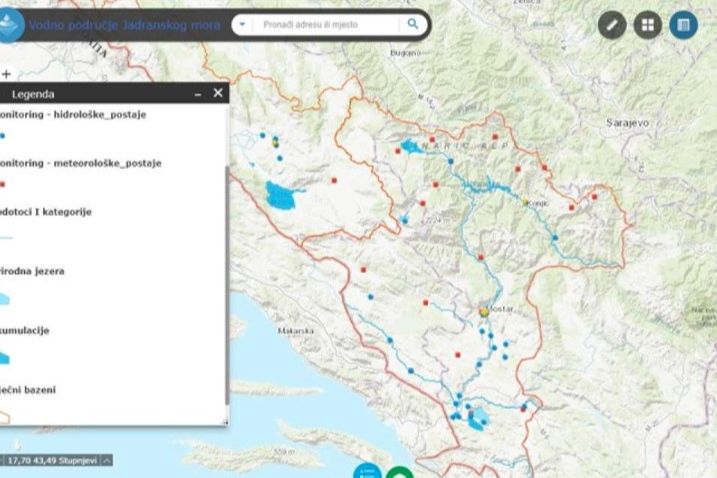
Task: Open the green layers widget icon
Action: tap(400, 472)
